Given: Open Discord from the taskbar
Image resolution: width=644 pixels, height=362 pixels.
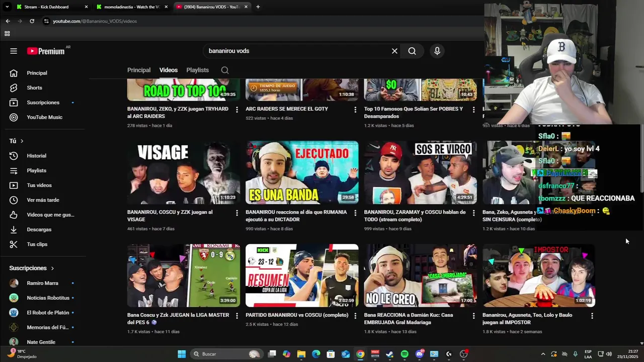Looking at the screenshot, I should coord(420,354).
